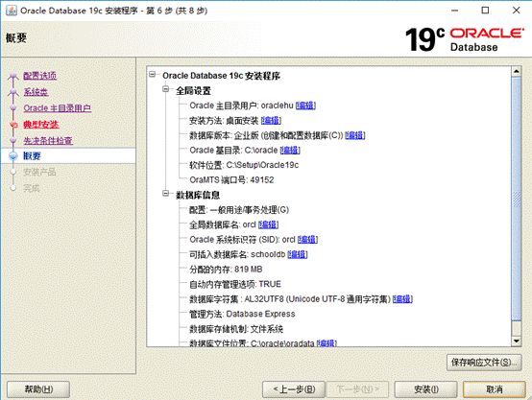The height and width of the screenshot is (400, 532).
Task: Click the 保存响应文件(S) button
Action: point(484,363)
